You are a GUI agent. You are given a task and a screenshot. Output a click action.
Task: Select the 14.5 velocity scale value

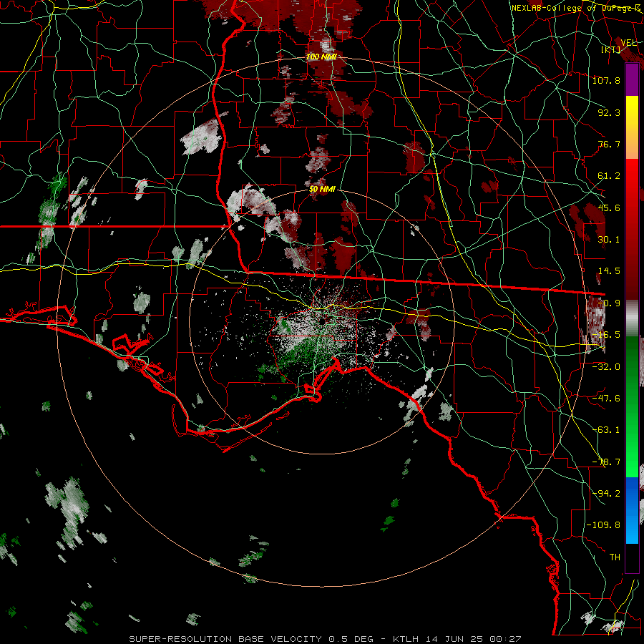(609, 271)
